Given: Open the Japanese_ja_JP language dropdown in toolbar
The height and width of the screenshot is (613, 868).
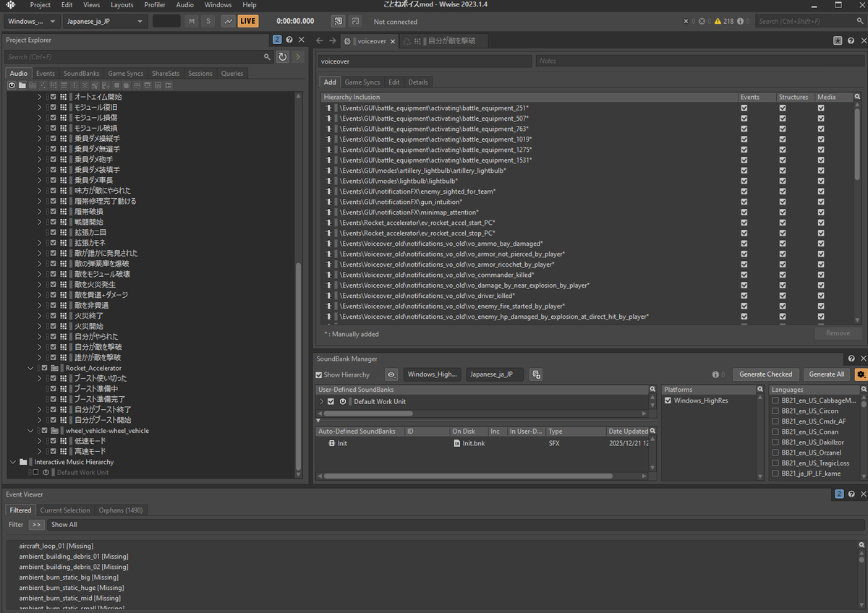Looking at the screenshot, I should coord(106,21).
